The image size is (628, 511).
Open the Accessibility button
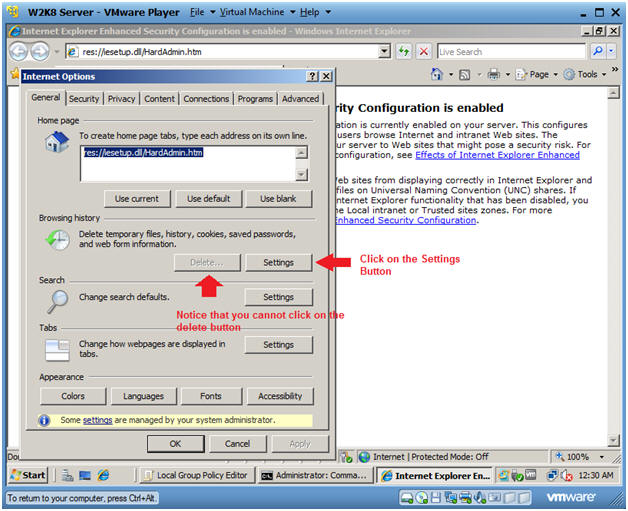[280, 396]
